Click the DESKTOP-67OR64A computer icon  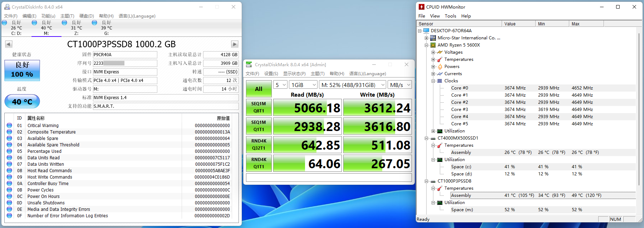tap(426, 31)
